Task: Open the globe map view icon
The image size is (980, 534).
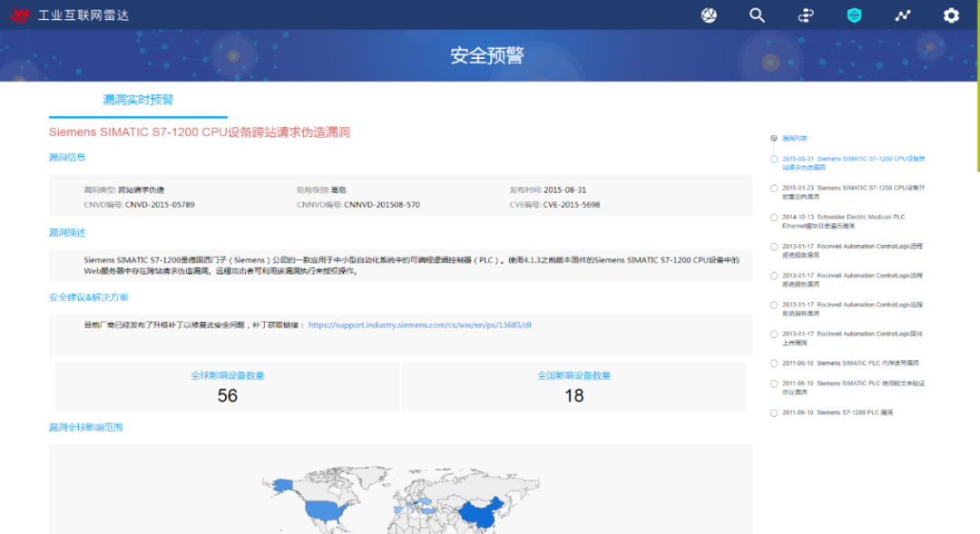Action: click(x=709, y=15)
